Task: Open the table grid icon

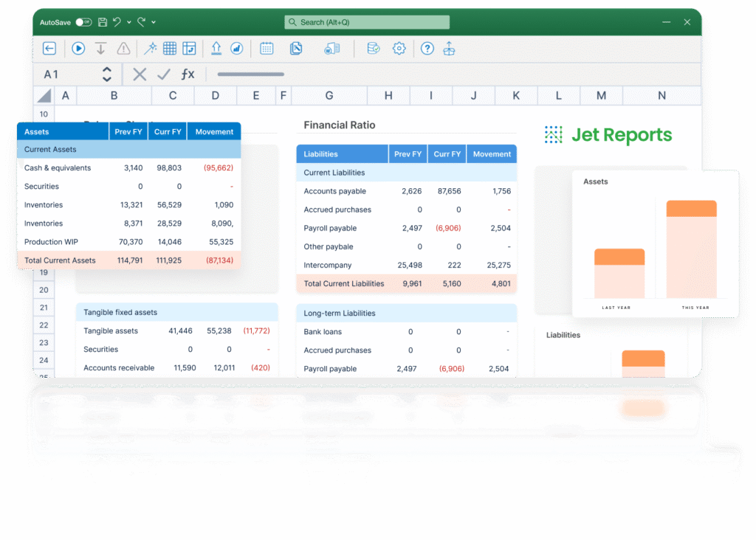Action: coord(170,49)
